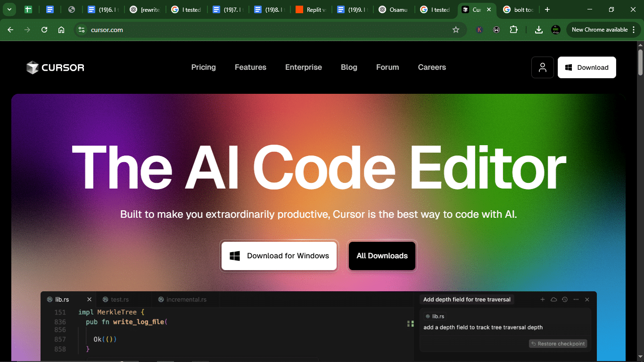This screenshot has width=644, height=362.
Task: Click 'Built to make you extraordinarily productive' subtitle
Action: [x=319, y=214]
